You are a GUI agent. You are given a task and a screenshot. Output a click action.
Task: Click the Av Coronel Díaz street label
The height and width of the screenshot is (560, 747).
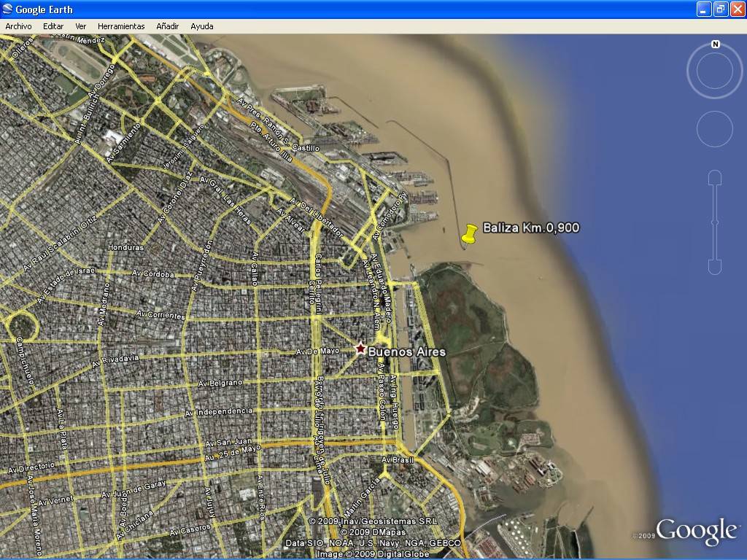[175, 198]
